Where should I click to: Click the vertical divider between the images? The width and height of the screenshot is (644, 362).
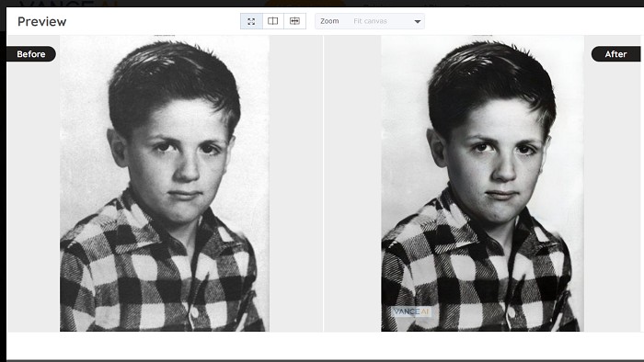click(x=323, y=183)
